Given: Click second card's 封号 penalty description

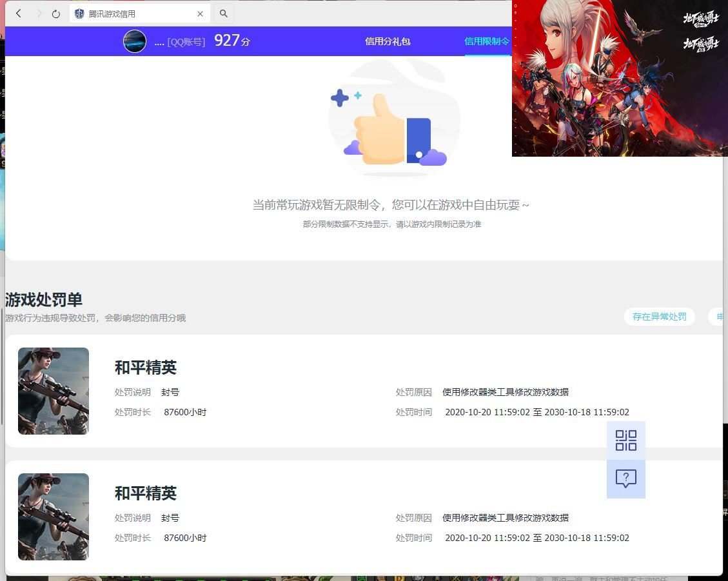Looking at the screenshot, I should coord(170,518).
